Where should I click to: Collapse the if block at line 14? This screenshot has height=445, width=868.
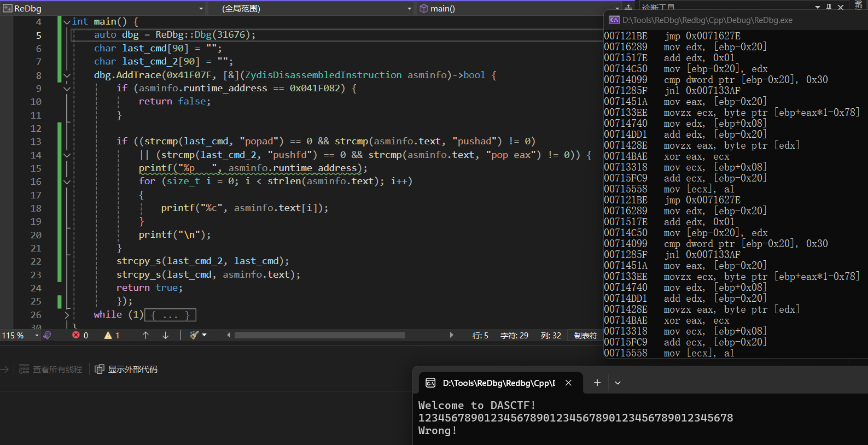point(67,155)
